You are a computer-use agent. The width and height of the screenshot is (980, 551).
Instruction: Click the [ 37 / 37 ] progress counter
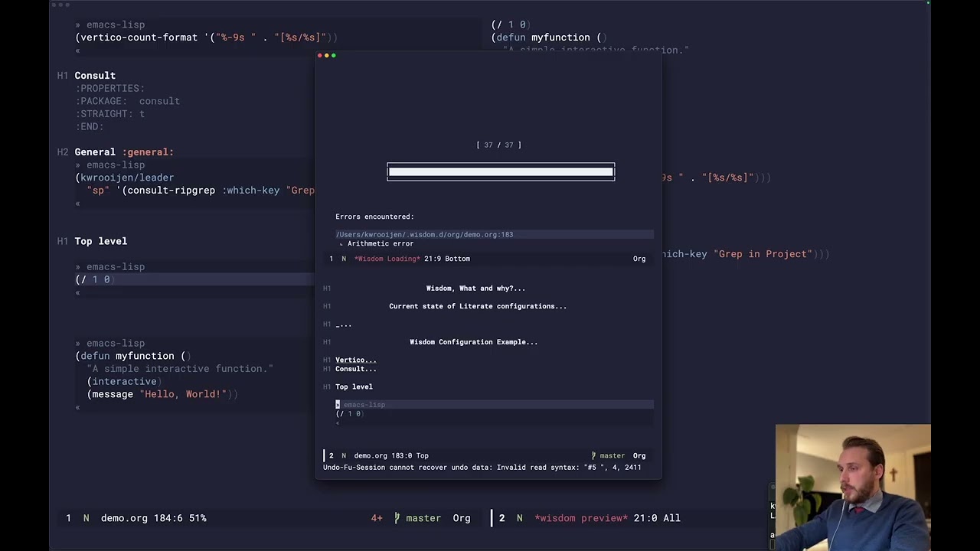click(498, 145)
